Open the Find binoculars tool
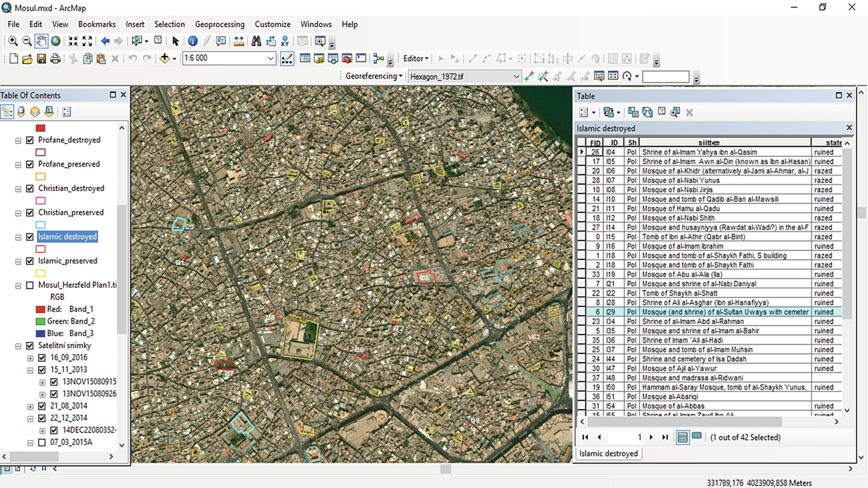This screenshot has height=488, width=868. (x=257, y=41)
